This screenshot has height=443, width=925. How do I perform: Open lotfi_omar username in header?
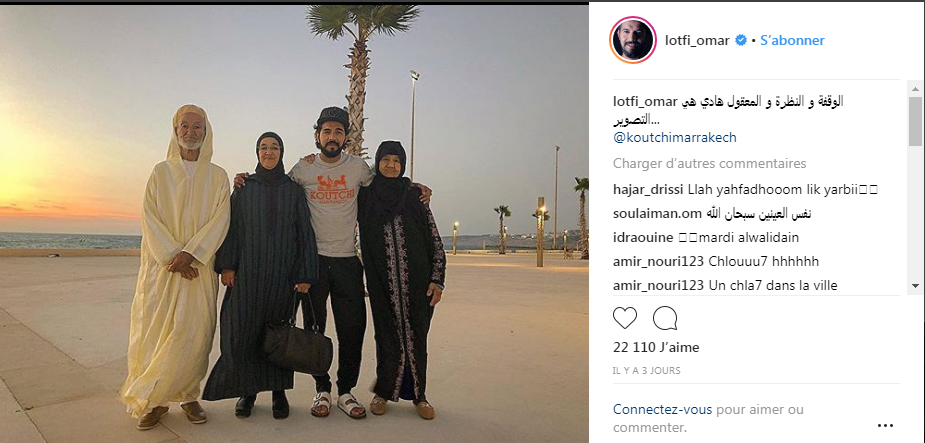click(697, 40)
